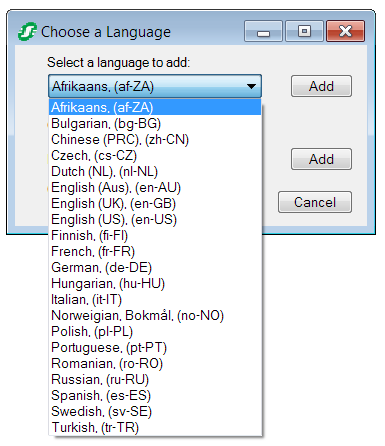The width and height of the screenshot is (385, 446).
Task: Pick Portuguese, (pt-PT) entry
Action: click(x=155, y=348)
